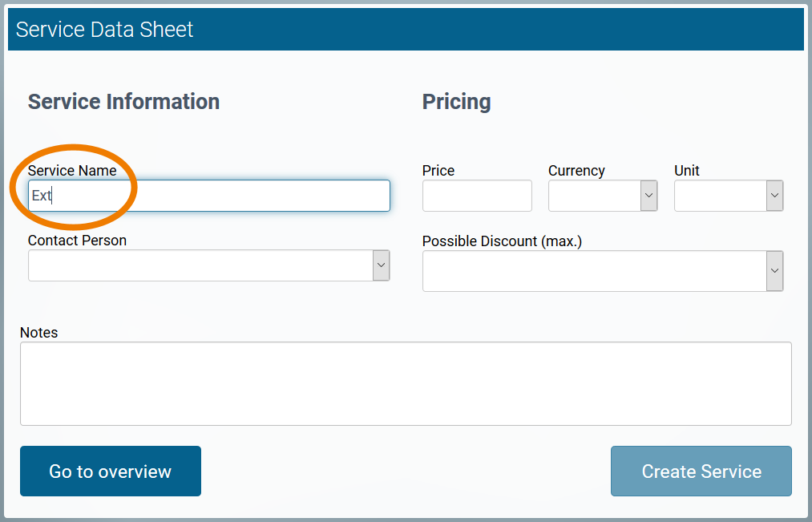
Task: Click the Unit label text
Action: tap(687, 171)
